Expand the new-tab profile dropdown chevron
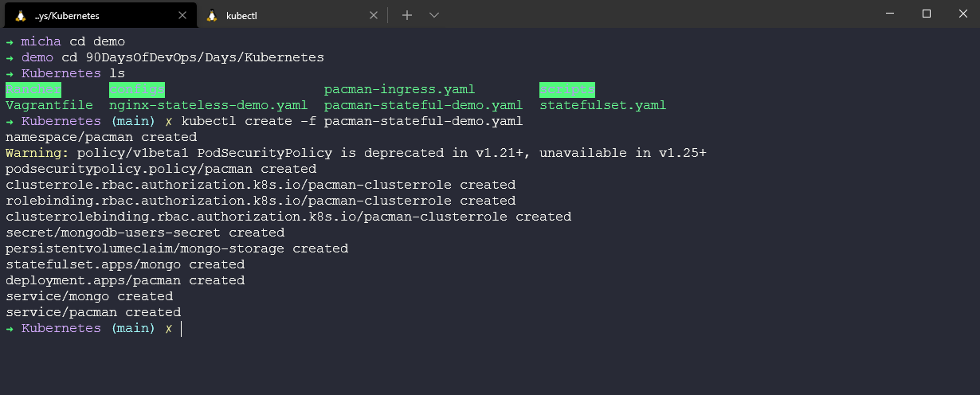 [x=434, y=15]
